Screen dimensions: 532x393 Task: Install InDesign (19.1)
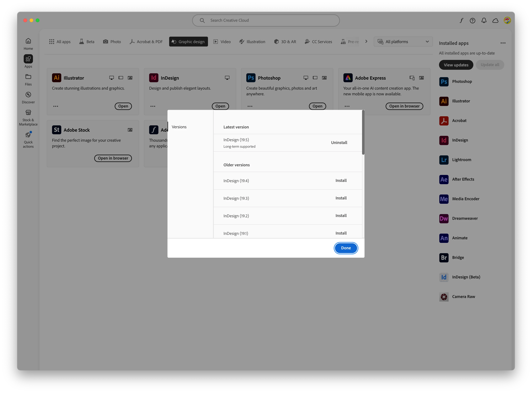(x=341, y=233)
